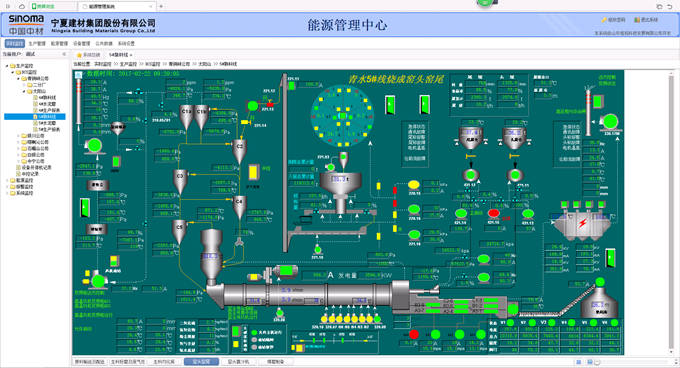Collapse the sidebar with double-arrow icon

click(x=64, y=54)
